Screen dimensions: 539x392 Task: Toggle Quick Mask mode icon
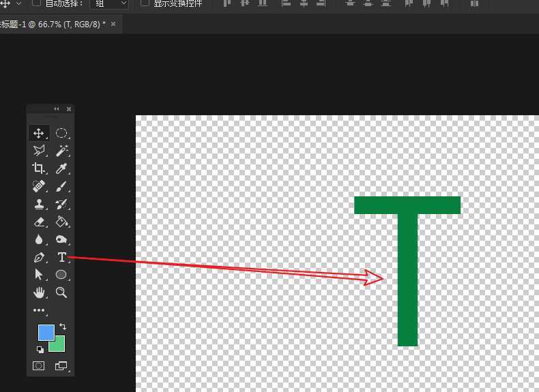point(39,366)
